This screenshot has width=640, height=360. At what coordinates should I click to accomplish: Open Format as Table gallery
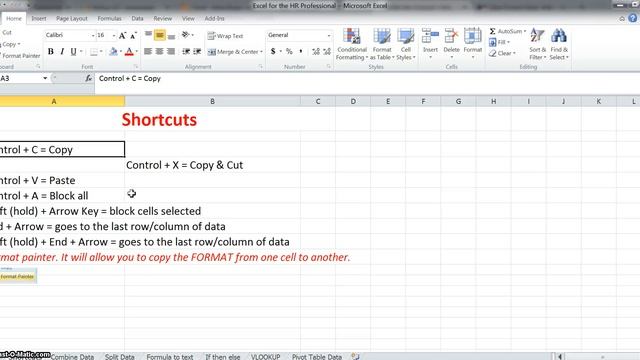[x=382, y=44]
